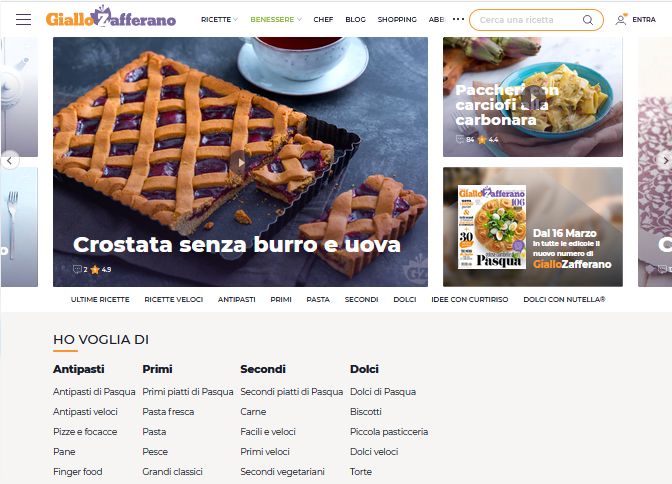Select the DOLCI CON NUTELLA tab
Viewport: 672px width, 484px height.
point(564,299)
